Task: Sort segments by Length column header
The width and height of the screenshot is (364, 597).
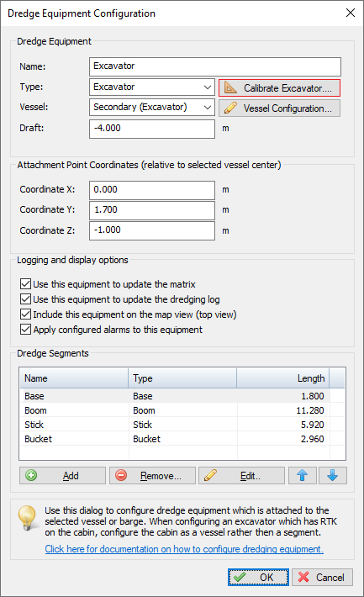Action: [x=283, y=378]
